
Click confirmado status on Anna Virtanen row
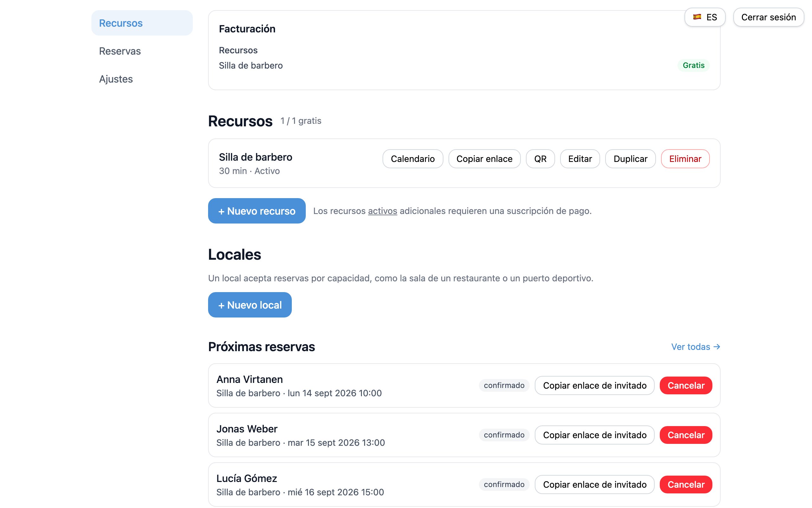(x=504, y=385)
